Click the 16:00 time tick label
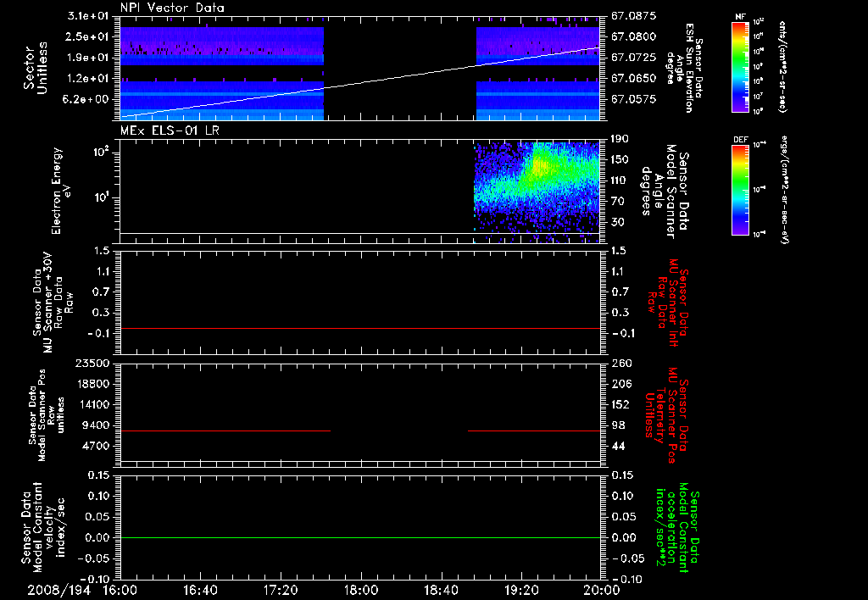Viewport: 868px width, 600px height. click(x=120, y=591)
